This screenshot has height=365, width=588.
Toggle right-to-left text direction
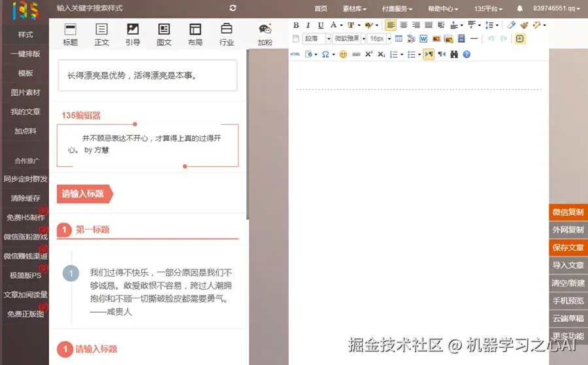click(442, 54)
